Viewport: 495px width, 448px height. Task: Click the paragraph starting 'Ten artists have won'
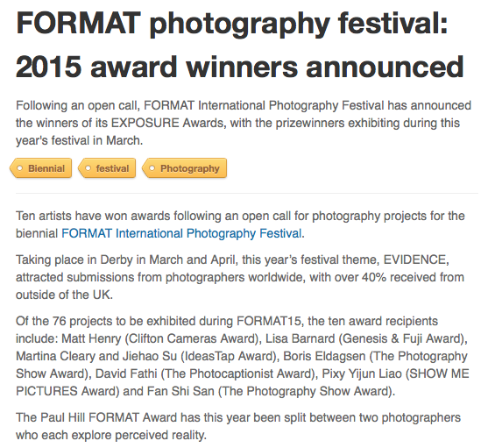(x=240, y=224)
